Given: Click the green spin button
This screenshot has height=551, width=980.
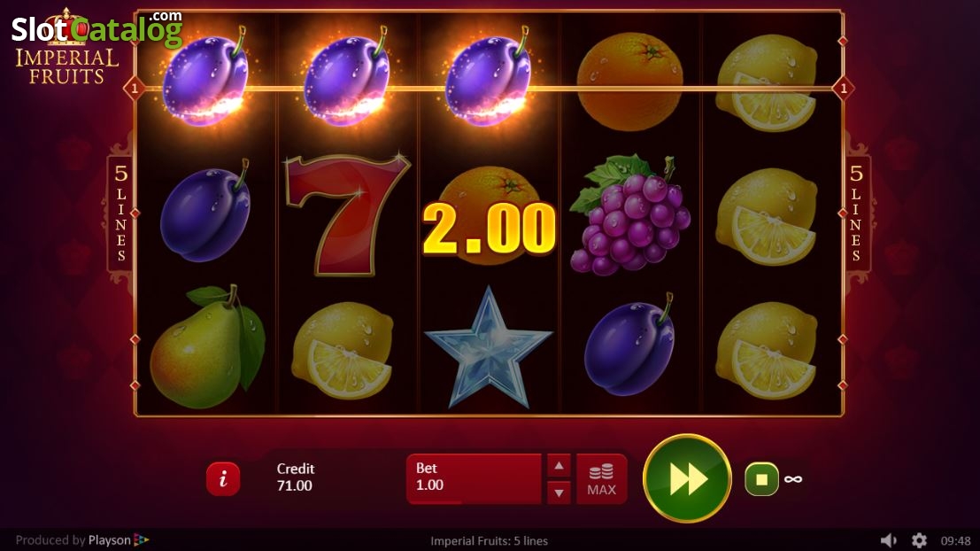Looking at the screenshot, I should click(688, 478).
